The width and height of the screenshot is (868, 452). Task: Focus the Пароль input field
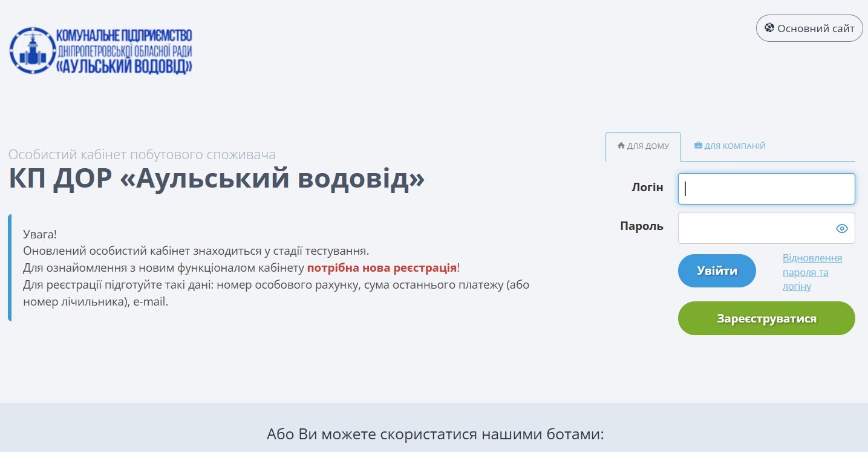tap(766, 228)
